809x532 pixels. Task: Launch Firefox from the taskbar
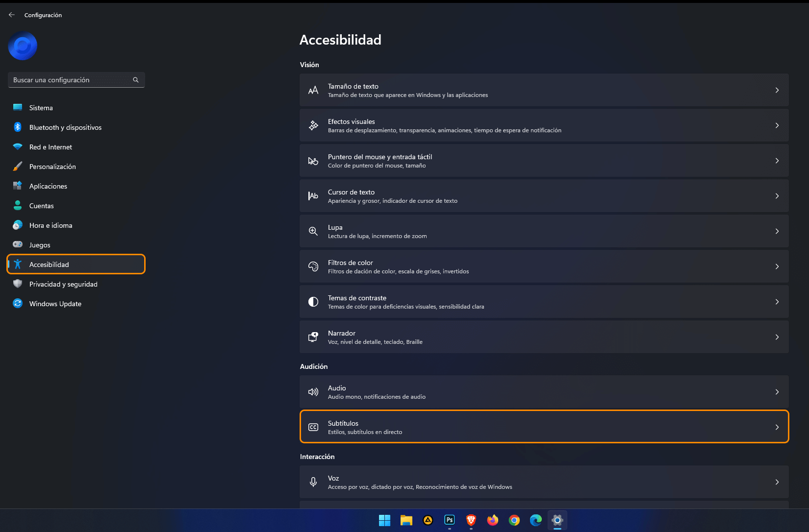click(492, 521)
